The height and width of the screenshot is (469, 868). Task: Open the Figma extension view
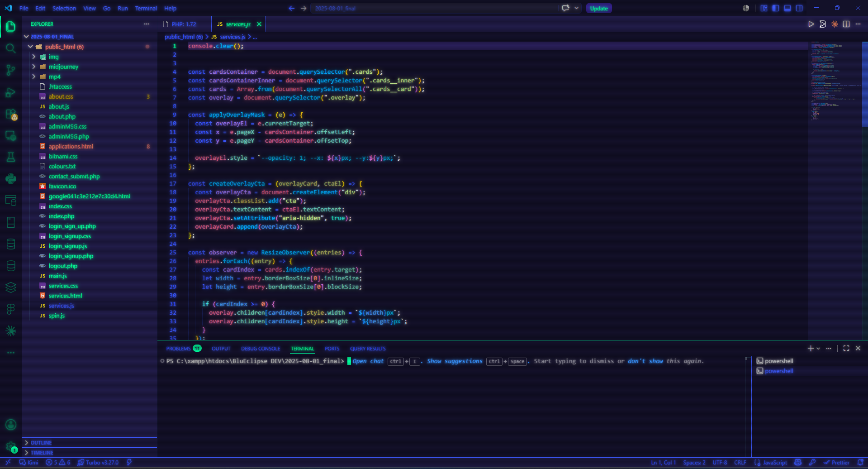click(x=10, y=309)
